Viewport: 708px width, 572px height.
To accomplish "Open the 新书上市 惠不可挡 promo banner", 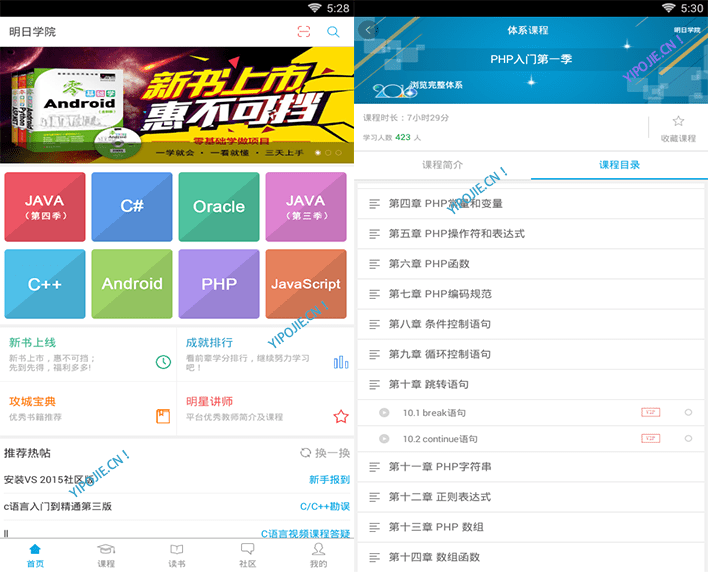I will point(177,105).
